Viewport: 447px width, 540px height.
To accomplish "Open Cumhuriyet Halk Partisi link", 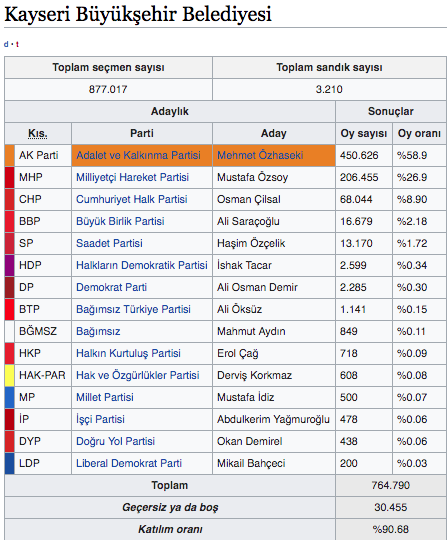I will pyautogui.click(x=132, y=199).
